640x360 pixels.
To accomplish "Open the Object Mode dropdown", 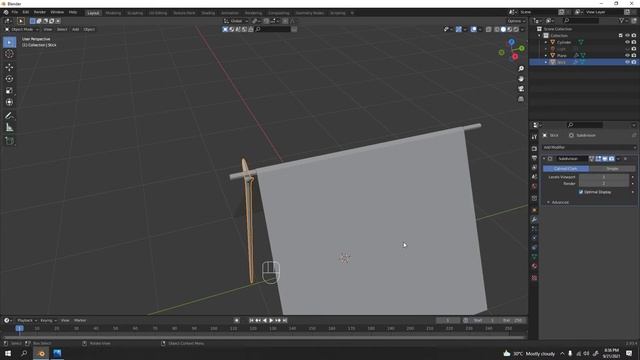I will (22, 29).
